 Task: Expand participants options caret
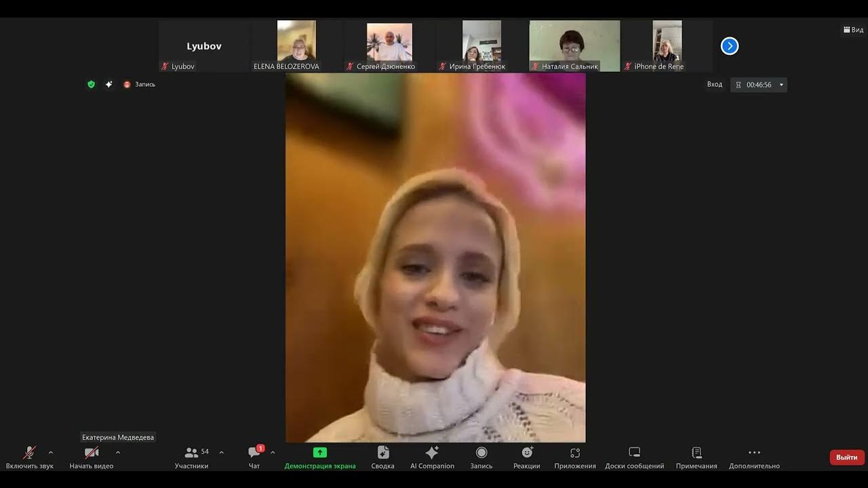tap(221, 453)
